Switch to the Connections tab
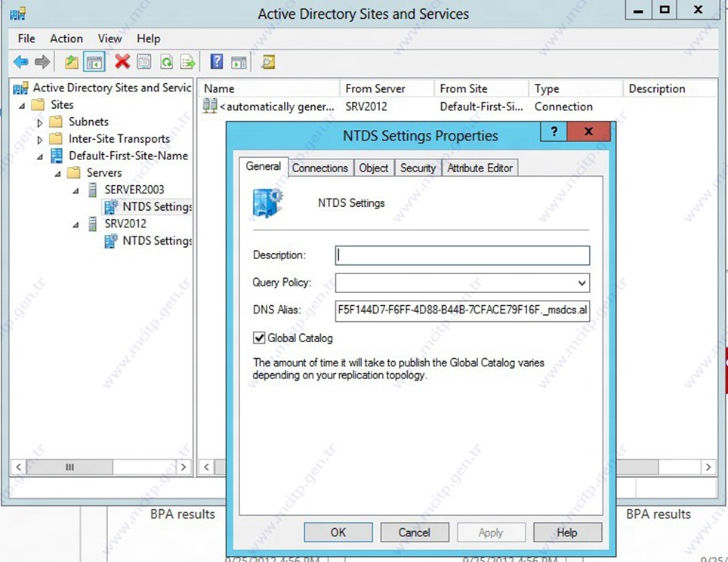728x562 pixels. (x=320, y=168)
